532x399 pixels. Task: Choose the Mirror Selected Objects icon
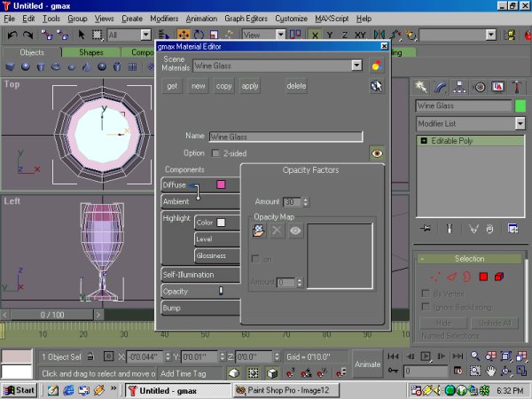pos(379,35)
